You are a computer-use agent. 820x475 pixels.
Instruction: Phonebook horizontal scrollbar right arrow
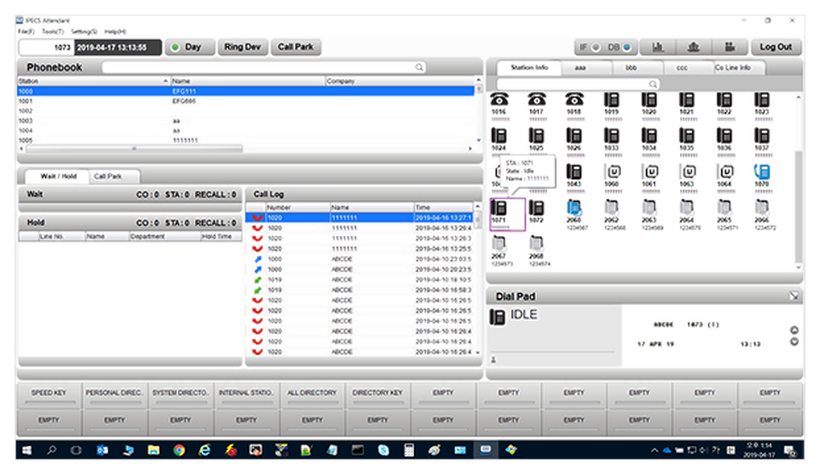[x=470, y=149]
